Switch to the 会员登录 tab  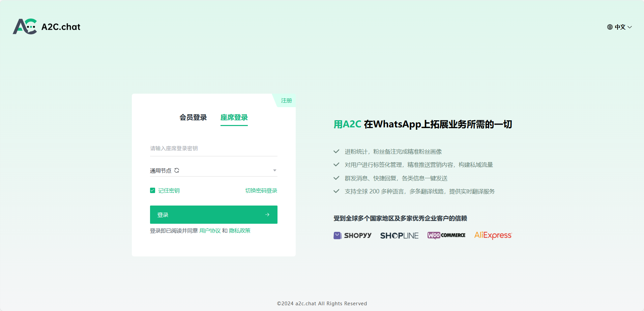tap(193, 117)
